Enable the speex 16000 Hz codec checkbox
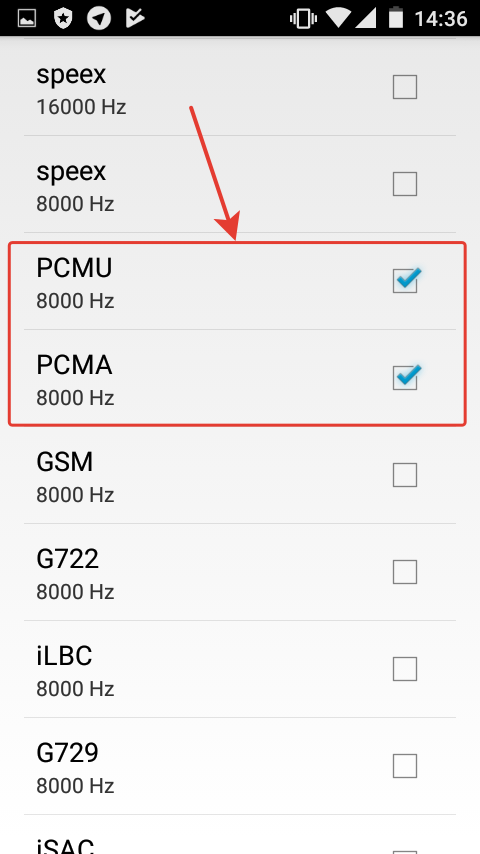The width and height of the screenshot is (480, 854). [x=405, y=87]
